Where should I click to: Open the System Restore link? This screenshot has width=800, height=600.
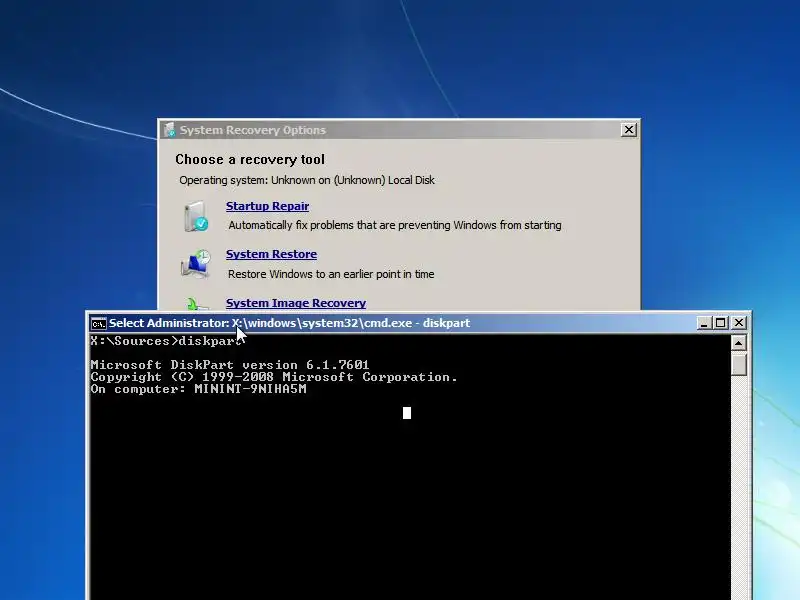tap(271, 254)
